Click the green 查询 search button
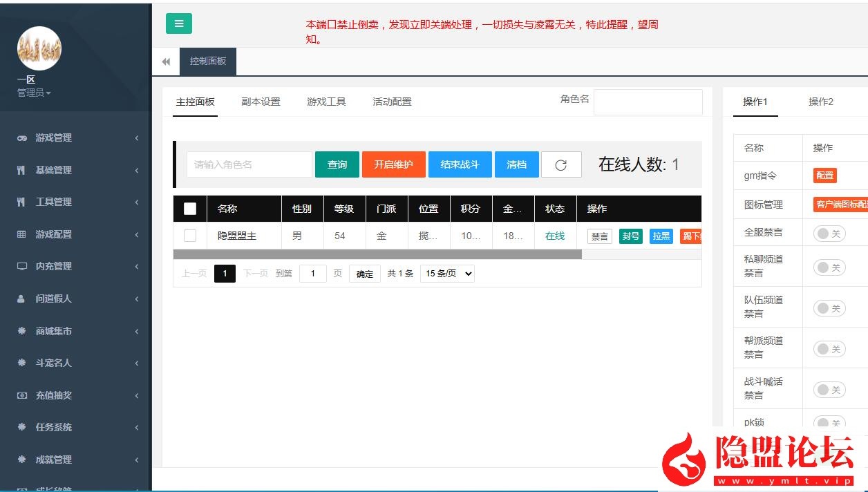 [337, 164]
